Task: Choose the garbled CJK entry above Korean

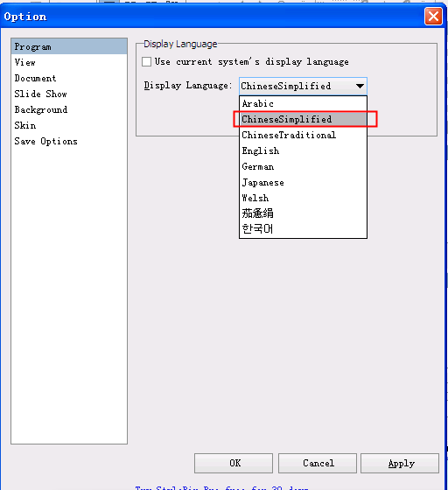Action: pos(303,213)
